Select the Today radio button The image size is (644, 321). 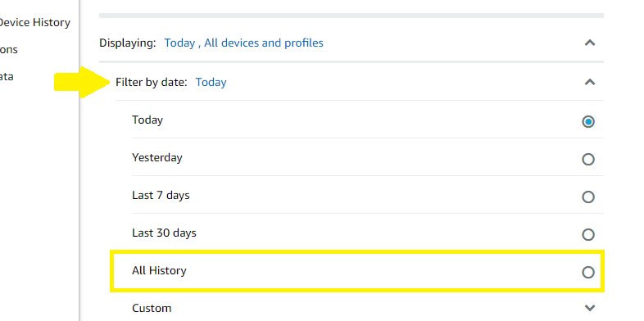tap(588, 121)
